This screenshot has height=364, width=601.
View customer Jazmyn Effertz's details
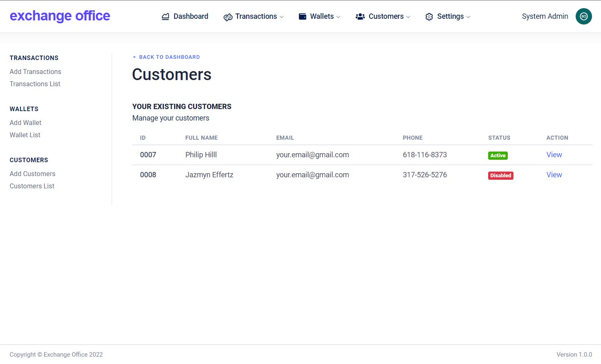pyautogui.click(x=554, y=175)
